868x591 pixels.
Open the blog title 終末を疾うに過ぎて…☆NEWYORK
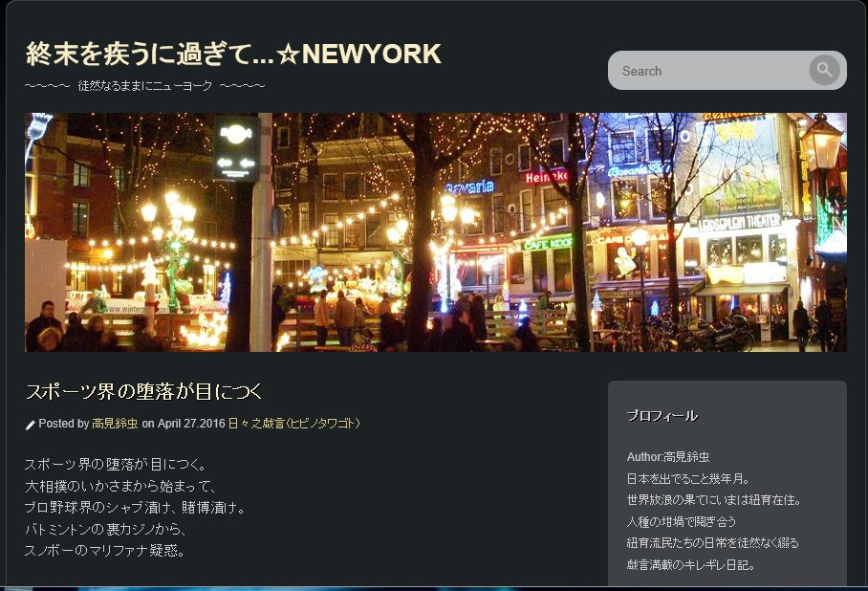pyautogui.click(x=233, y=54)
